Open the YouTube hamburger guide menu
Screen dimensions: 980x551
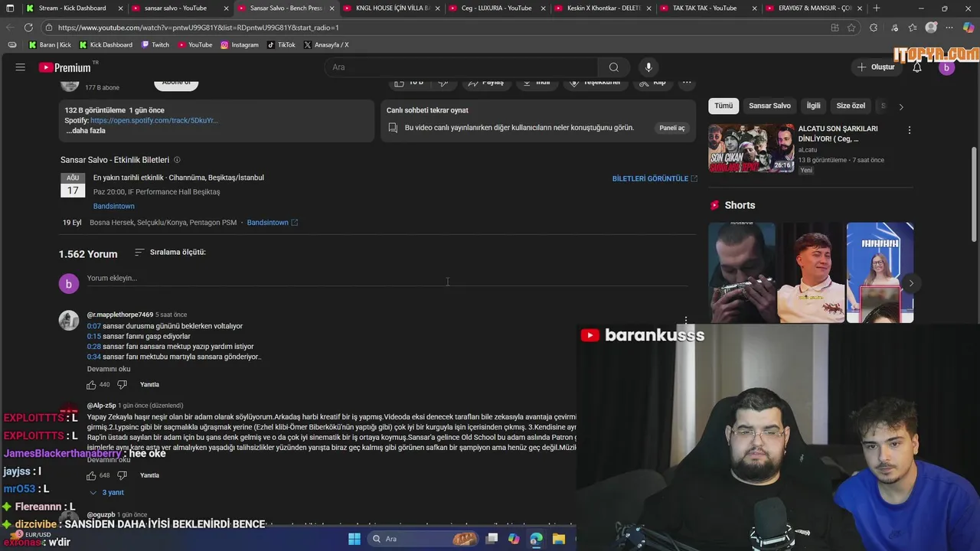tap(21, 67)
